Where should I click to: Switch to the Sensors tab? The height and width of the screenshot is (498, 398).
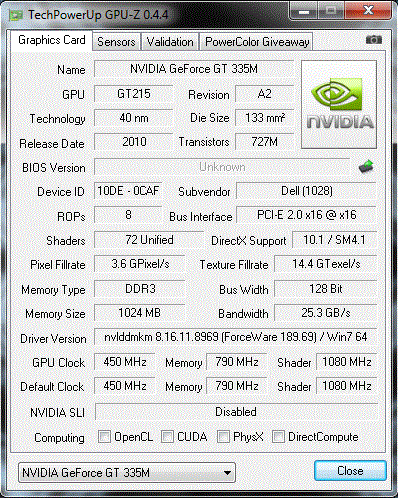(116, 42)
